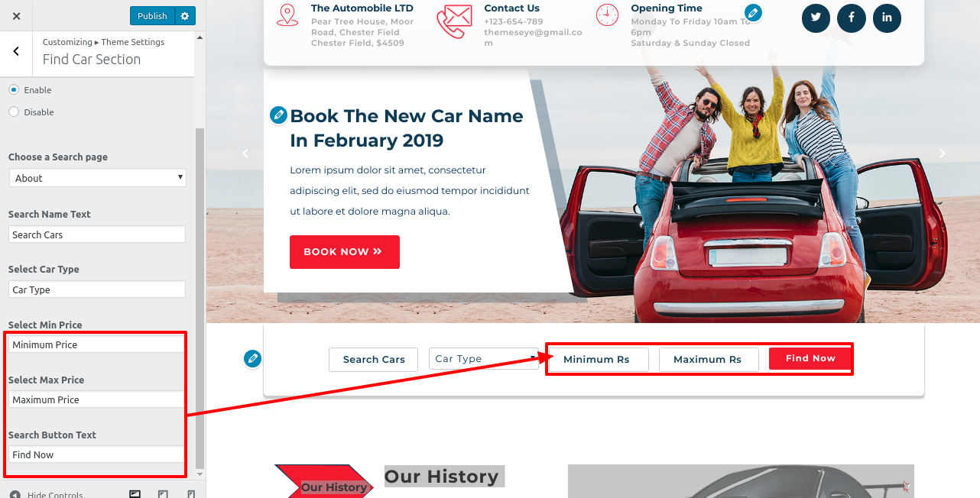Click the Book Now button
The width and height of the screenshot is (980, 498).
click(x=344, y=252)
